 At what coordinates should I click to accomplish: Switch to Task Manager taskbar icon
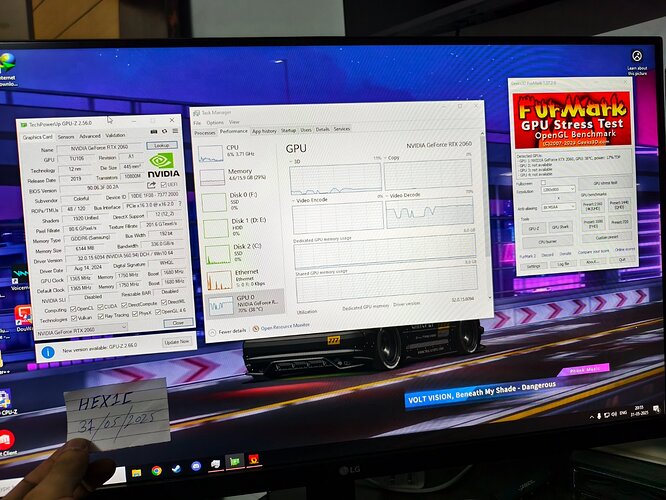click(x=215, y=464)
